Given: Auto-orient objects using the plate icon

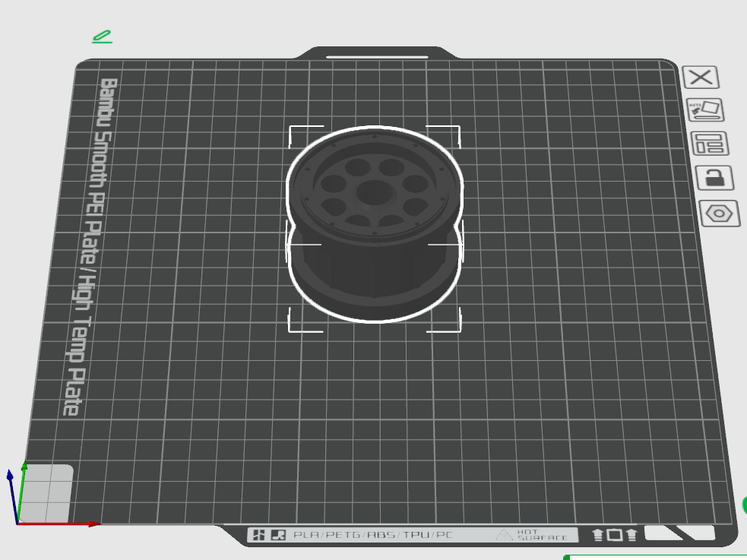Looking at the screenshot, I should pos(705,110).
